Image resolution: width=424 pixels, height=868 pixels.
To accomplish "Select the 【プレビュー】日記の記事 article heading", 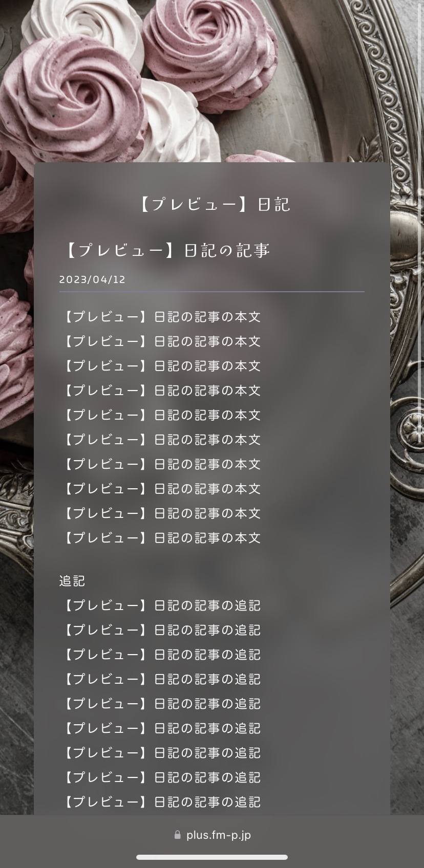I will click(165, 250).
